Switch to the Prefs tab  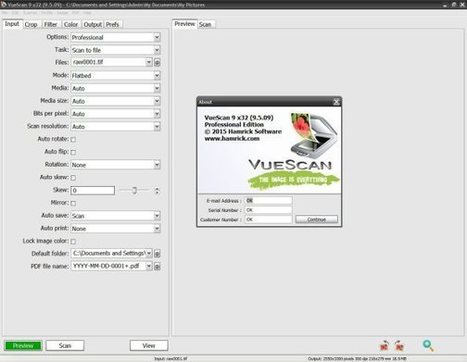pyautogui.click(x=113, y=24)
